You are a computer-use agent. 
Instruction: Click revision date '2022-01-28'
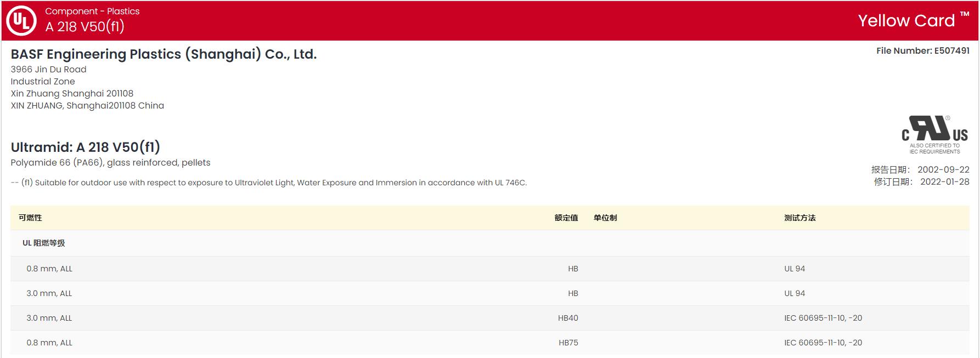pos(945,181)
